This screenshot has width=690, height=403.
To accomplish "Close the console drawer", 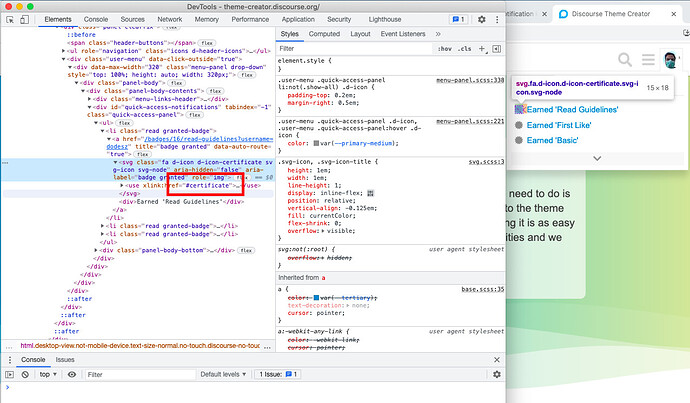I will [x=497, y=360].
